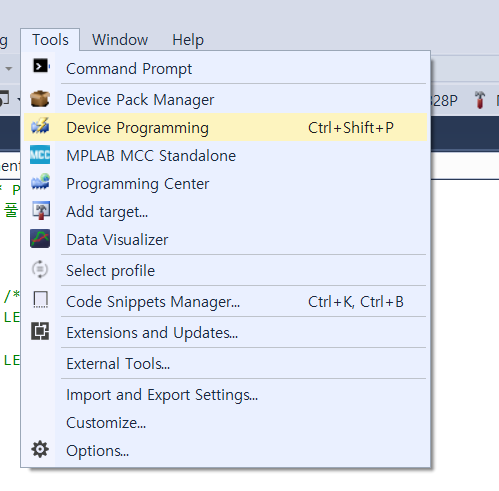Click the Extensions and Updates icon
The height and width of the screenshot is (491, 499).
tap(40, 331)
